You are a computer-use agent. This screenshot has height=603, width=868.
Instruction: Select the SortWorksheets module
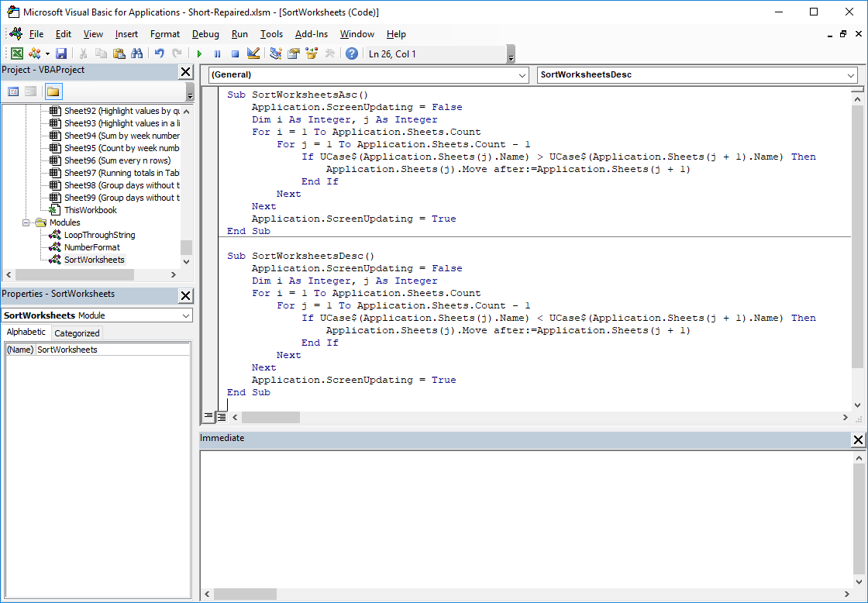pyautogui.click(x=94, y=260)
